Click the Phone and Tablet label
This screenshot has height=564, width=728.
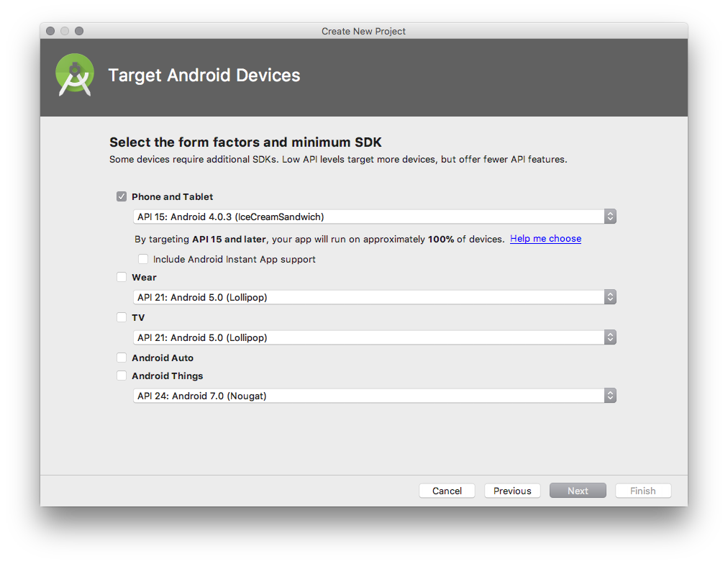(172, 197)
